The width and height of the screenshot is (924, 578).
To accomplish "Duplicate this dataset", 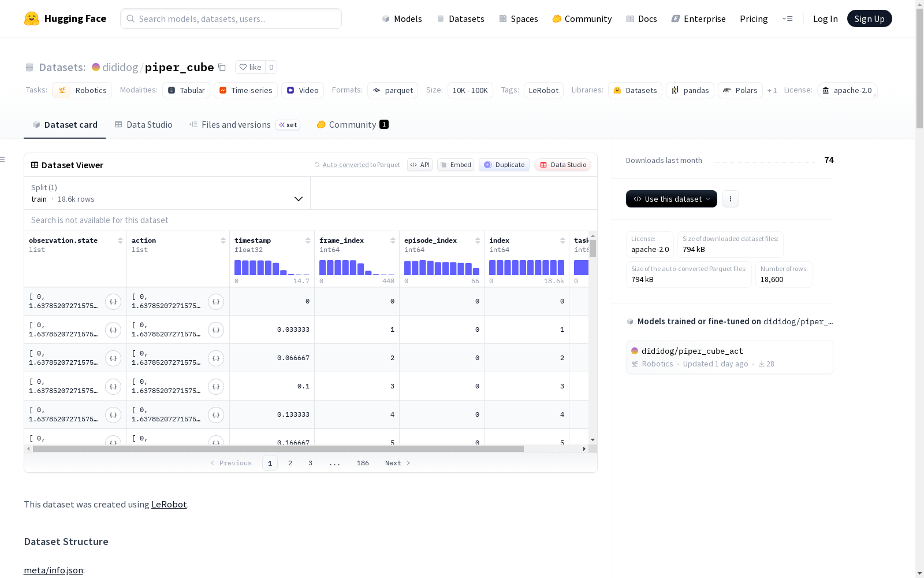I will tap(504, 165).
